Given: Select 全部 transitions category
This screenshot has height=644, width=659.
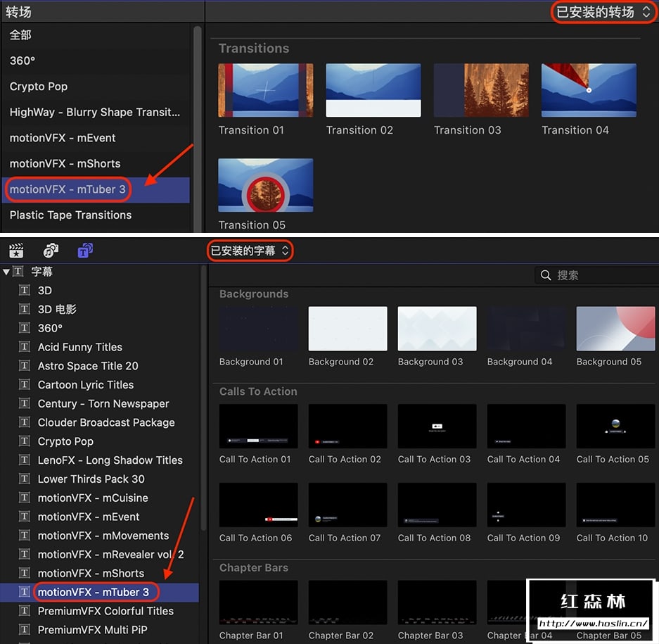Looking at the screenshot, I should point(96,35).
